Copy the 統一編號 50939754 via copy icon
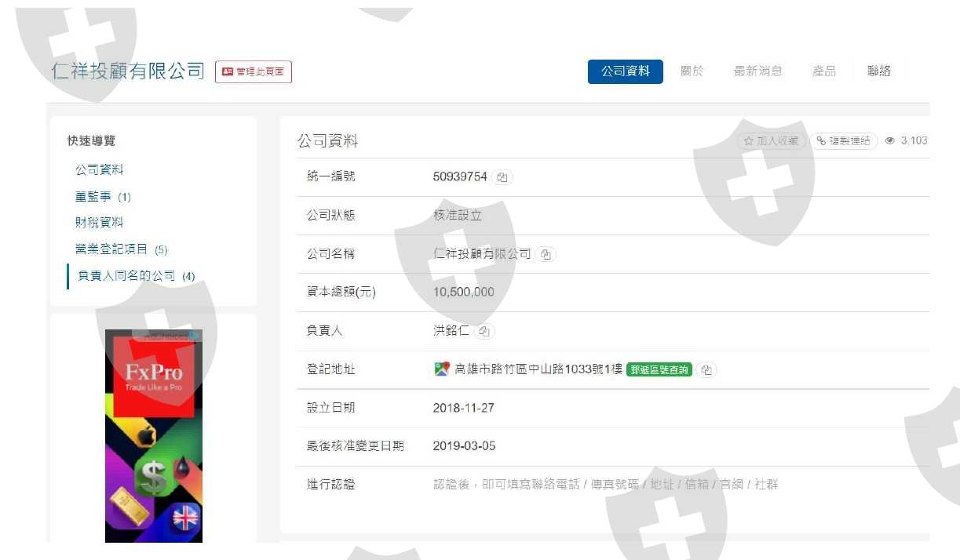The image size is (960, 560). 502,177
